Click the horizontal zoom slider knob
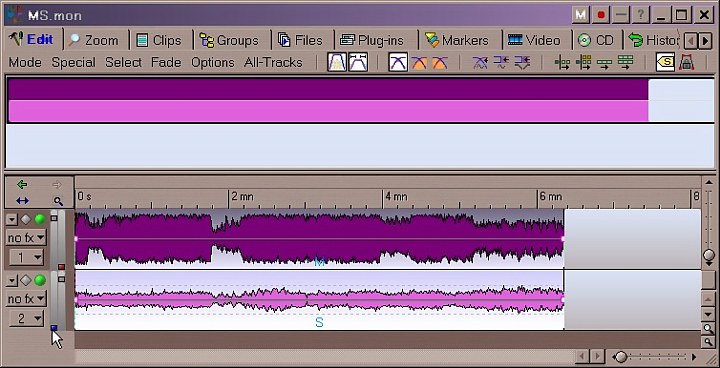The width and height of the screenshot is (720, 368). tap(621, 357)
